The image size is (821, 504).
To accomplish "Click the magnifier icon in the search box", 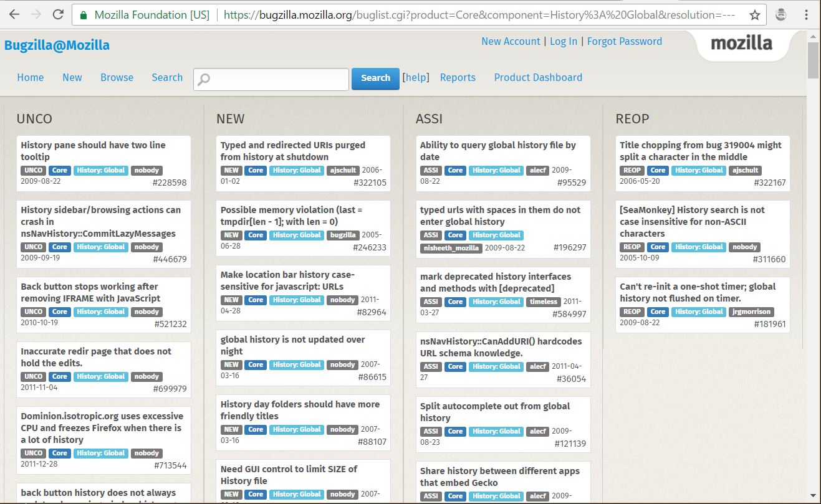I will pyautogui.click(x=204, y=79).
